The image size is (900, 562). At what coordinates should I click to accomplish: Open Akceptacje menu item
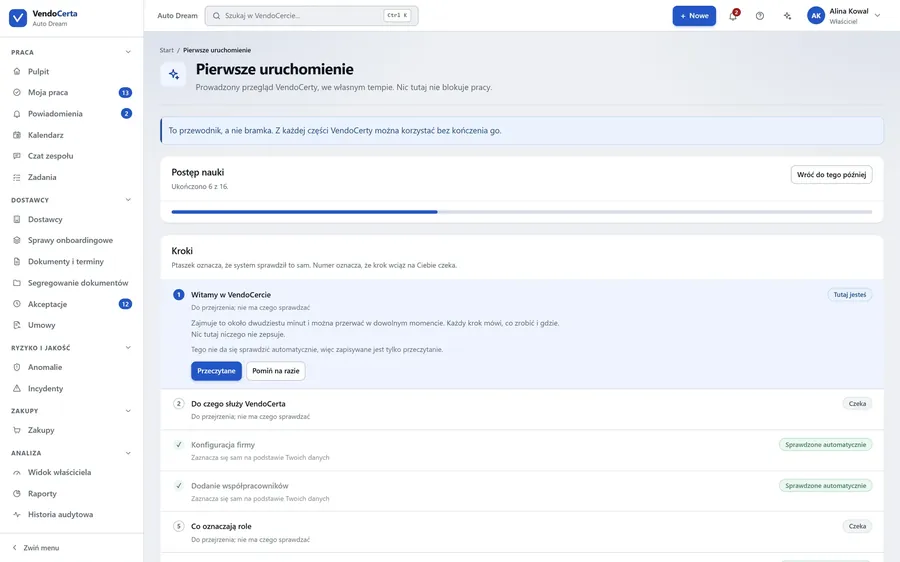71,304
